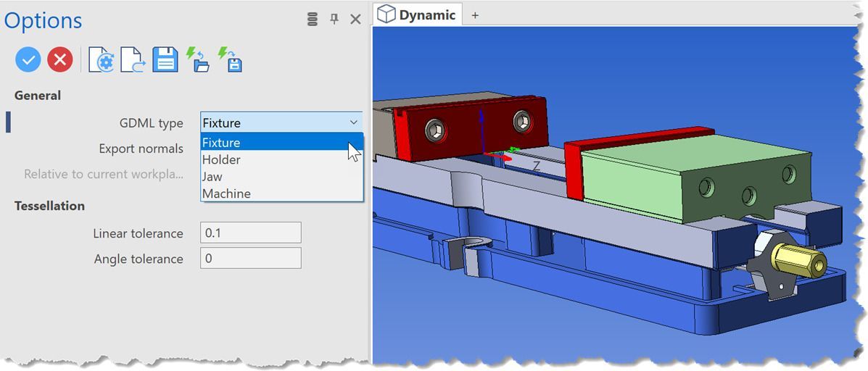Click the Relative to current workplane label
The height and width of the screenshot is (371, 868).
click(104, 174)
